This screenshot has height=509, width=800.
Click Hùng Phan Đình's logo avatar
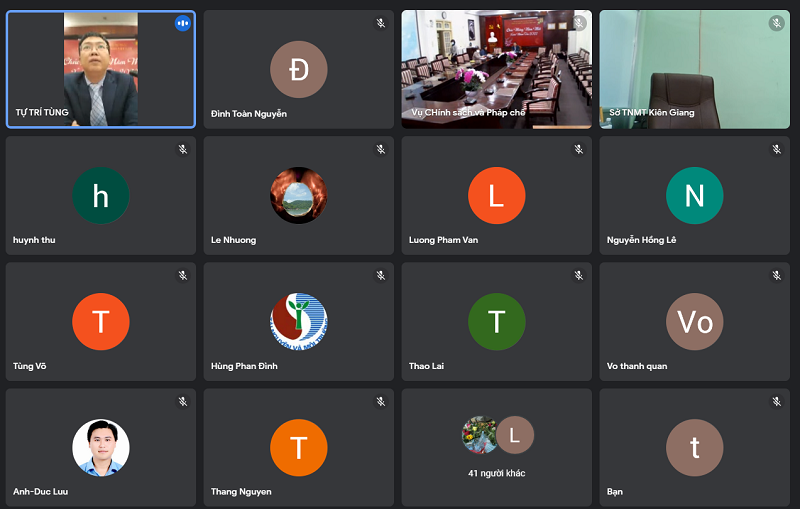click(299, 321)
